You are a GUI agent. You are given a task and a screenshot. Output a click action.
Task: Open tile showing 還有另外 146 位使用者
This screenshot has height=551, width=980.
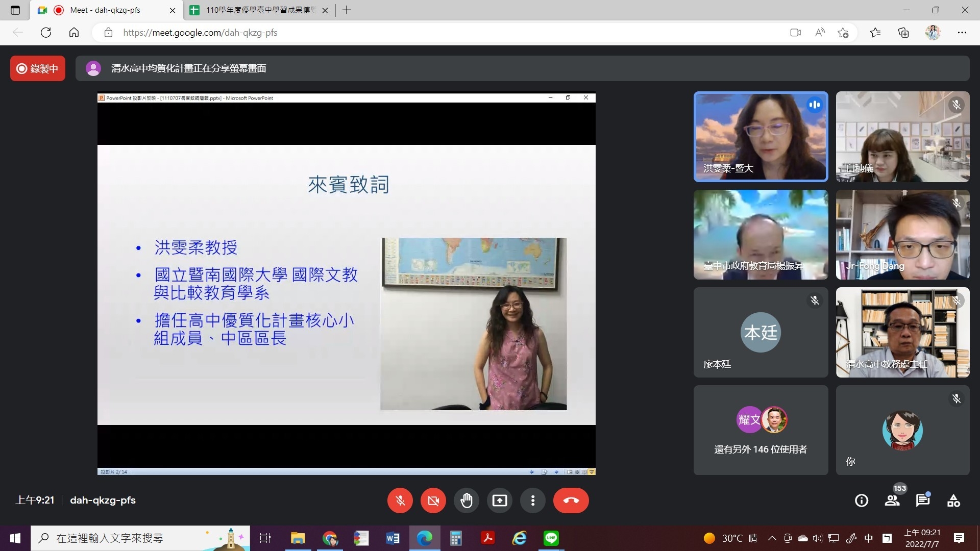(761, 430)
